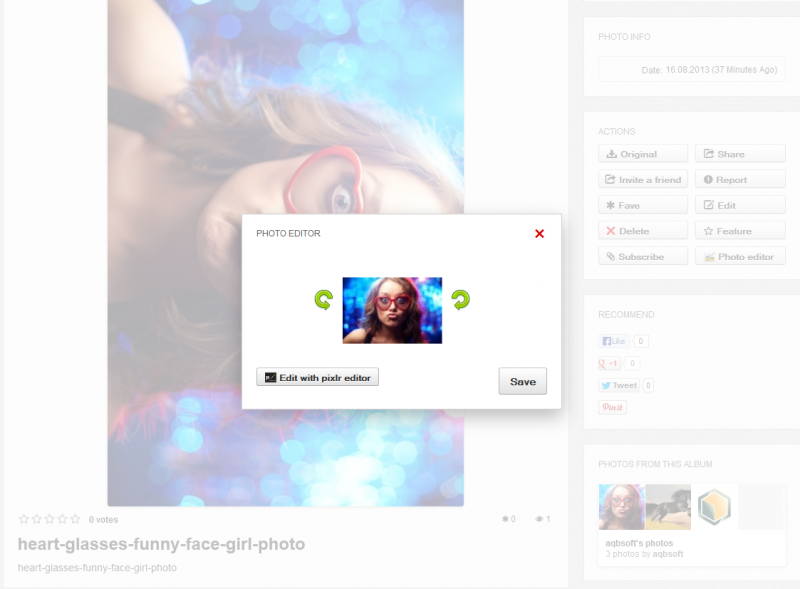Delete this photo
Image resolution: width=800 pixels, height=589 pixels.
[x=643, y=231]
